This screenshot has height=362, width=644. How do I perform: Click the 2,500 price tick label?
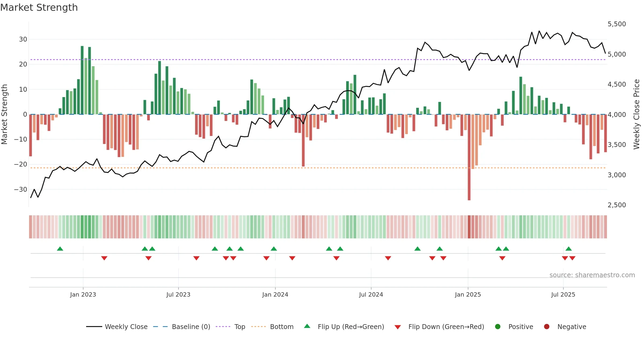point(617,205)
